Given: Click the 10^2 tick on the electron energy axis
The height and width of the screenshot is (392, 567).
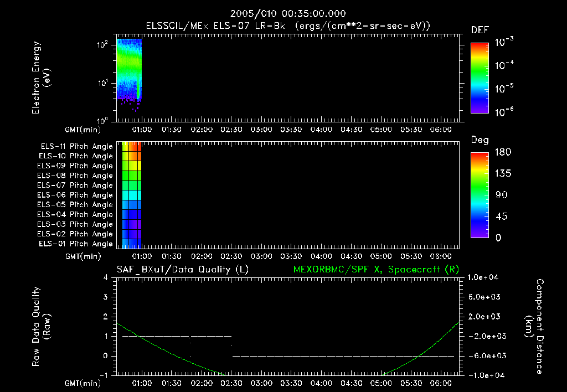Looking at the screenshot, I should (102, 45).
